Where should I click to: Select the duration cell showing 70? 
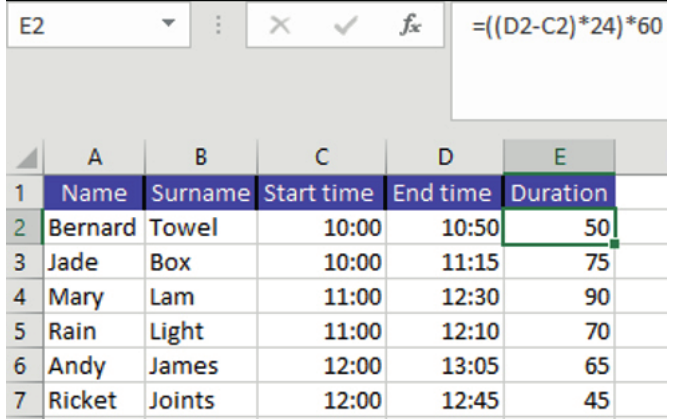tap(560, 331)
